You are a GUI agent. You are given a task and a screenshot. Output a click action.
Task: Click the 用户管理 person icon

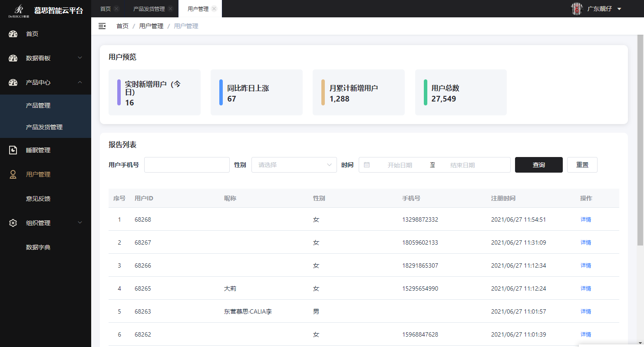coord(13,174)
